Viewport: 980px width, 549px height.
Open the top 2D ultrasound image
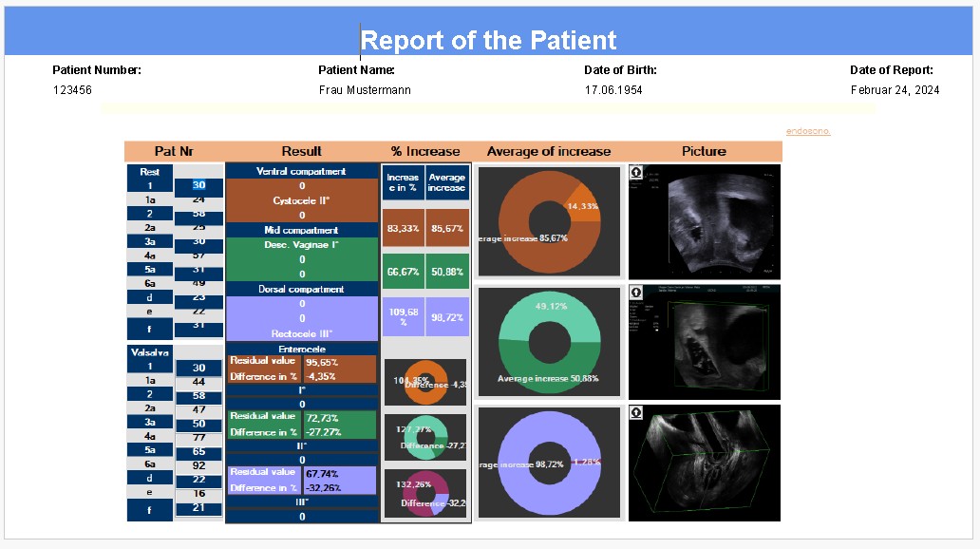(x=705, y=222)
